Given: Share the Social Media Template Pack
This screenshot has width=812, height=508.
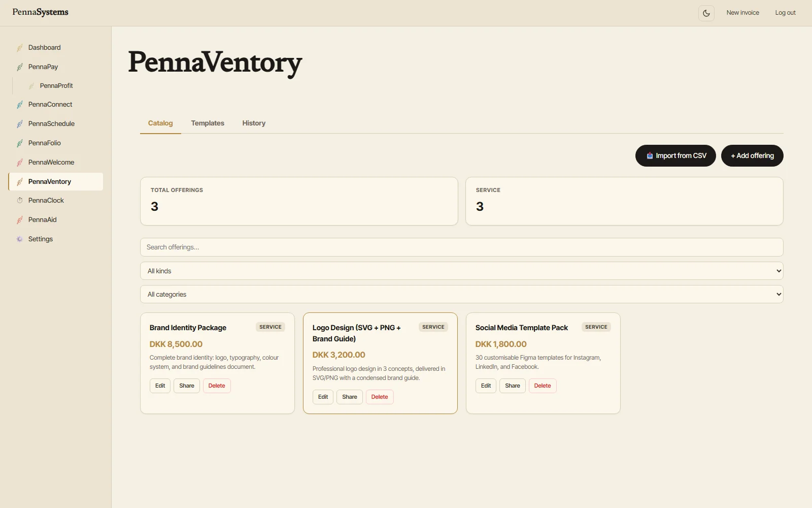Looking at the screenshot, I should [513, 386].
